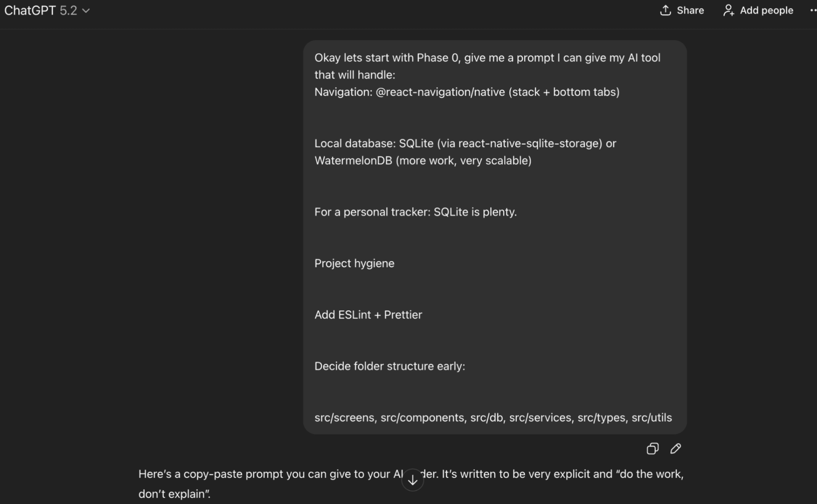Click the Share upload arrow icon
817x504 pixels.
[x=665, y=11]
